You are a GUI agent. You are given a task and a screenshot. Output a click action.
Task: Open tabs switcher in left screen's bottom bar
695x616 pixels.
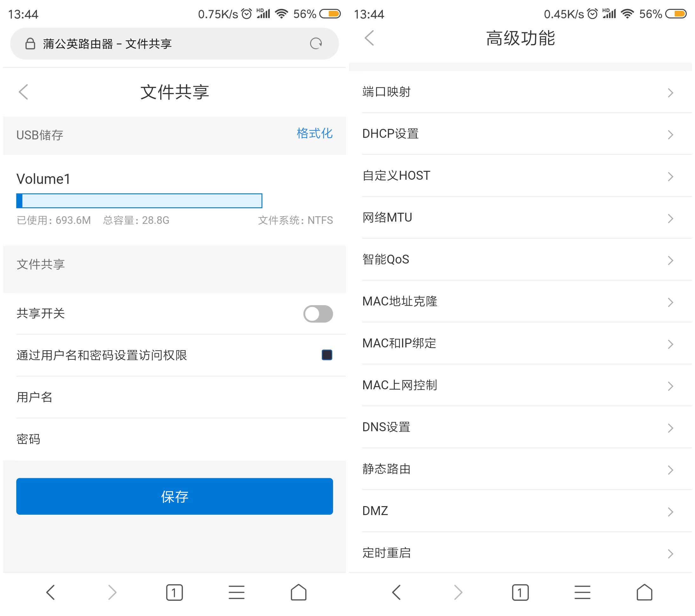tap(175, 593)
